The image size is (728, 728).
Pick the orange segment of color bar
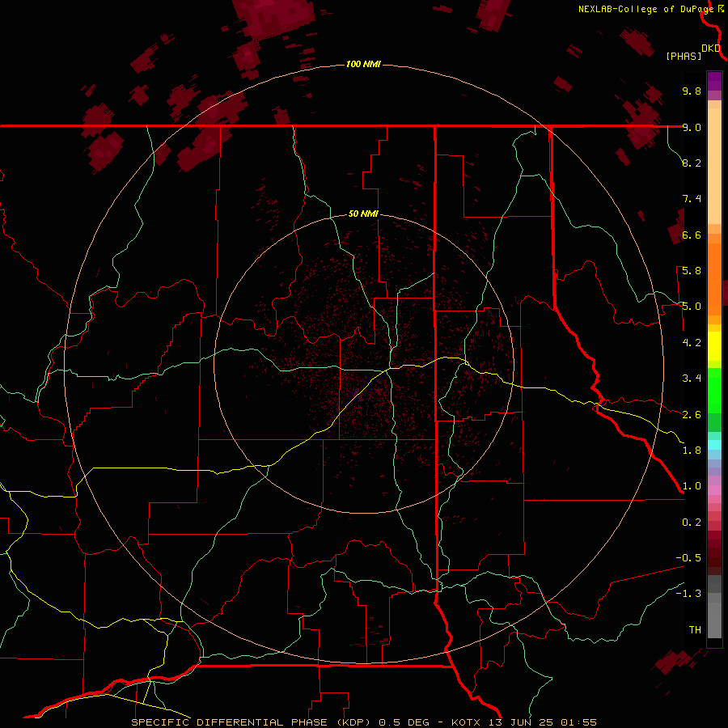(x=714, y=280)
